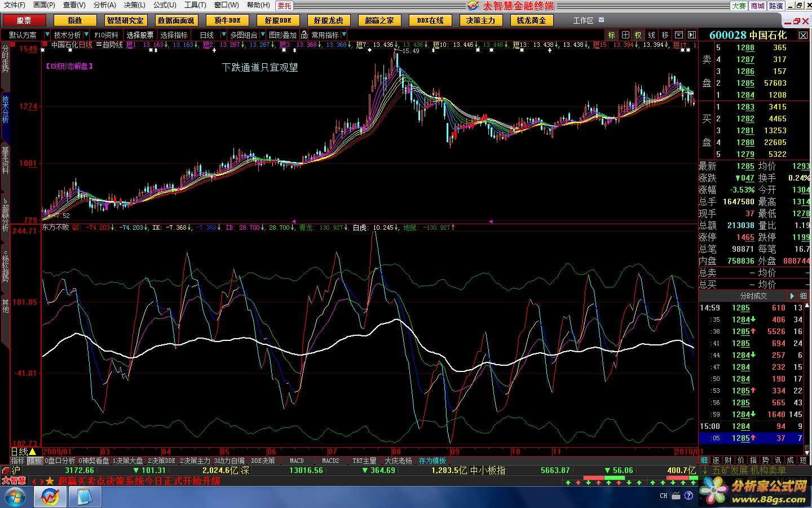
Task: Click the 委托 order button in title bar
Action: (x=285, y=6)
